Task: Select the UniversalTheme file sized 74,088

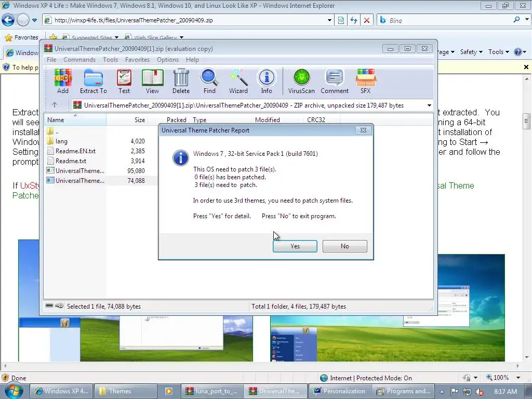Action: click(100, 180)
